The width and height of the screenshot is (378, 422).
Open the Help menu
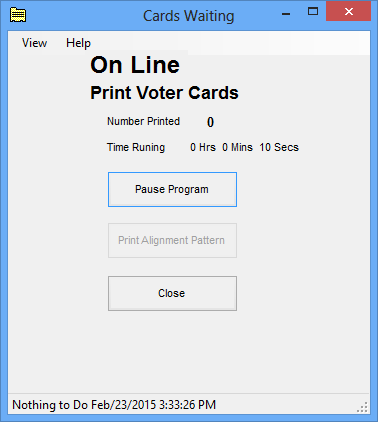(78, 43)
